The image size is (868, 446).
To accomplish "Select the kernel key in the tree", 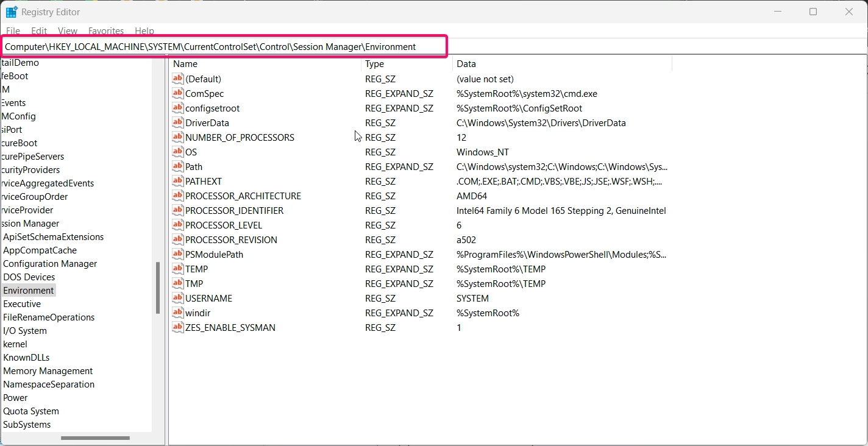I will [15, 344].
